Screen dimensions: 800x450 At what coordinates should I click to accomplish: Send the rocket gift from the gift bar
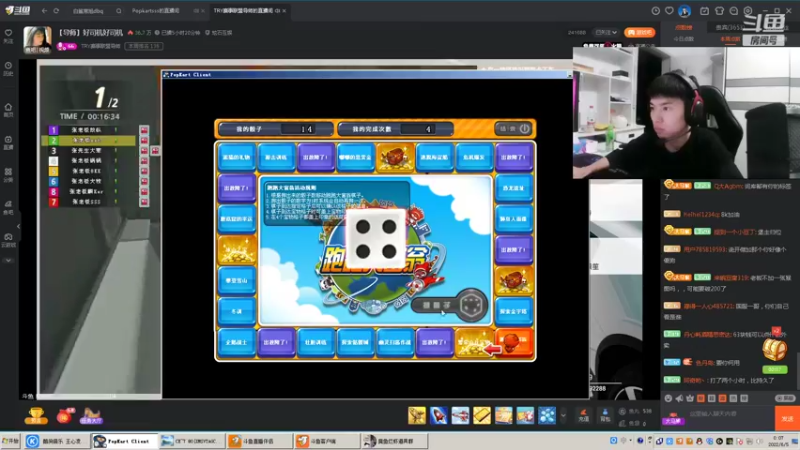438,415
